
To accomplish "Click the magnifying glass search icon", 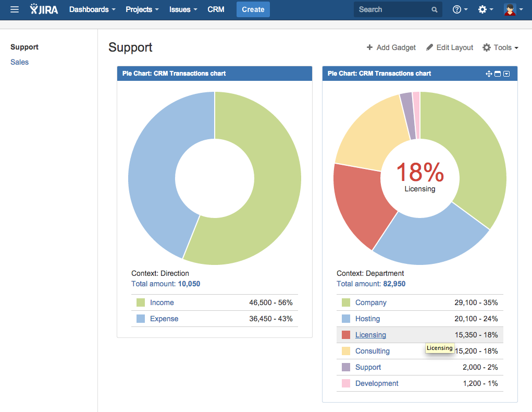I will [x=435, y=10].
